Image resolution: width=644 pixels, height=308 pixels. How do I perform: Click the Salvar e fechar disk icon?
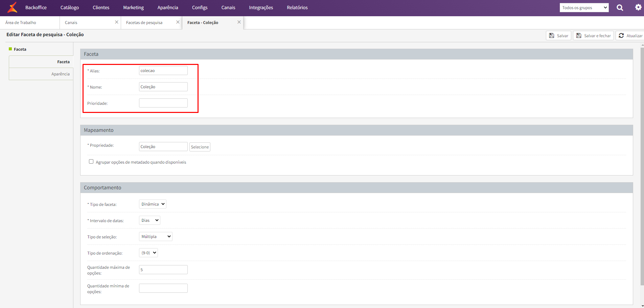(579, 35)
